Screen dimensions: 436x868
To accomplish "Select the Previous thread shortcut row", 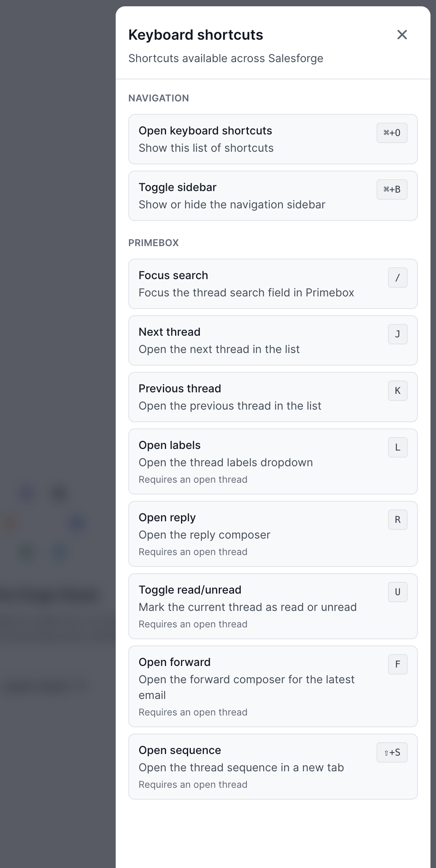I will 273,397.
